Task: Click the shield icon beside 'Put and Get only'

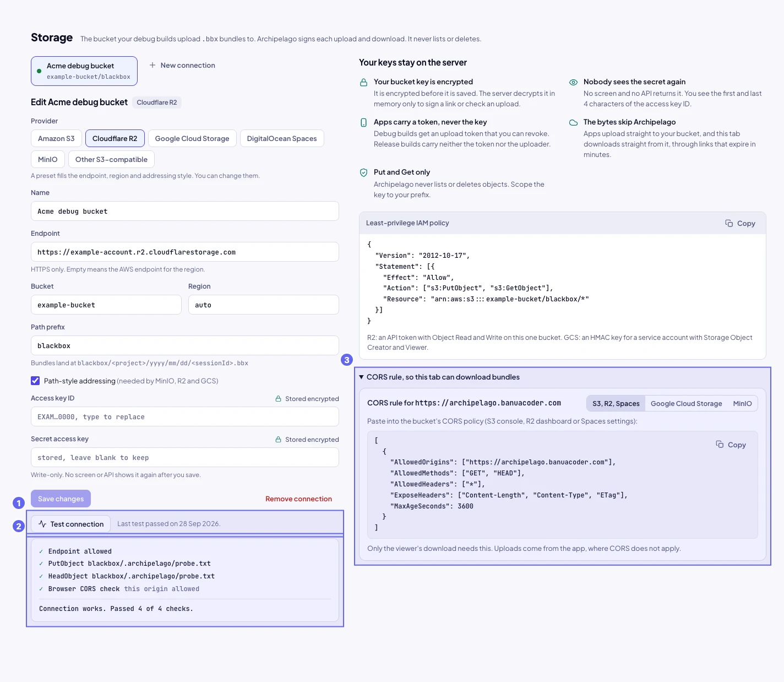Action: click(x=363, y=172)
